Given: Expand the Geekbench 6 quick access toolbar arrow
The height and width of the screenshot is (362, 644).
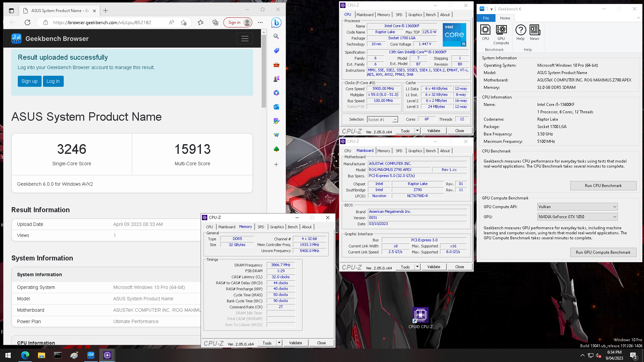Looking at the screenshot, I should click(x=491, y=9).
